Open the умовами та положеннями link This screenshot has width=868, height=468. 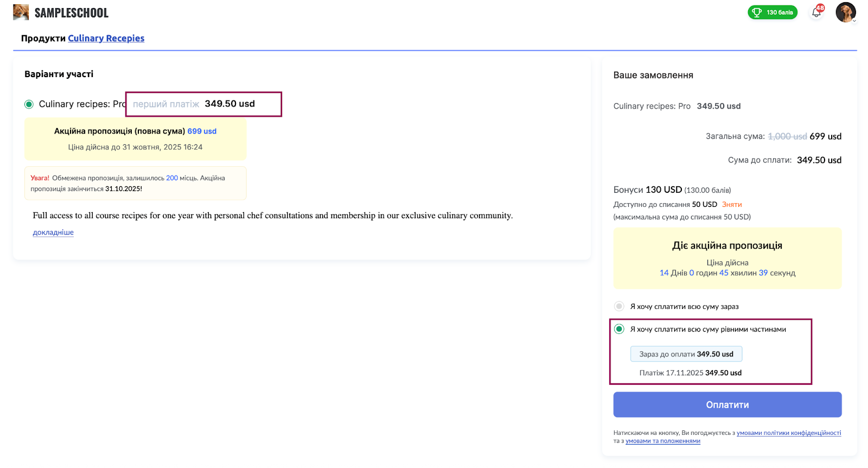point(662,441)
